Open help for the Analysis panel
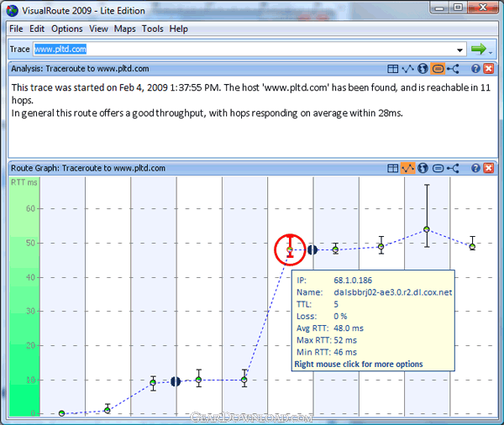This screenshot has width=504, height=425. click(475, 69)
